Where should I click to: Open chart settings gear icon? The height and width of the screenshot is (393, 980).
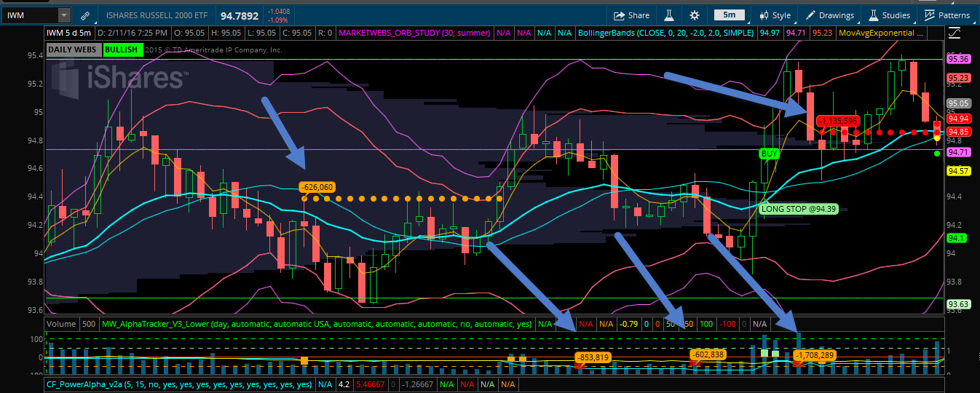(x=695, y=15)
